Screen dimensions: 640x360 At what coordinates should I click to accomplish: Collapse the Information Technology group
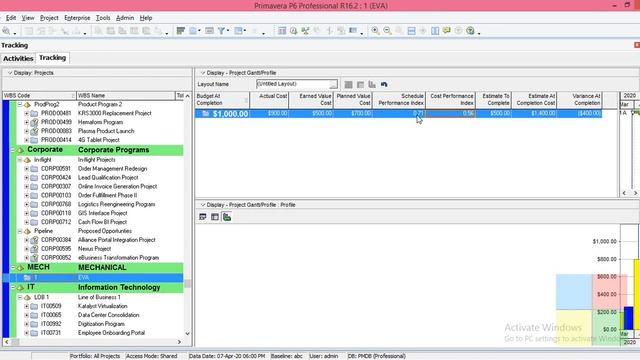[13, 287]
